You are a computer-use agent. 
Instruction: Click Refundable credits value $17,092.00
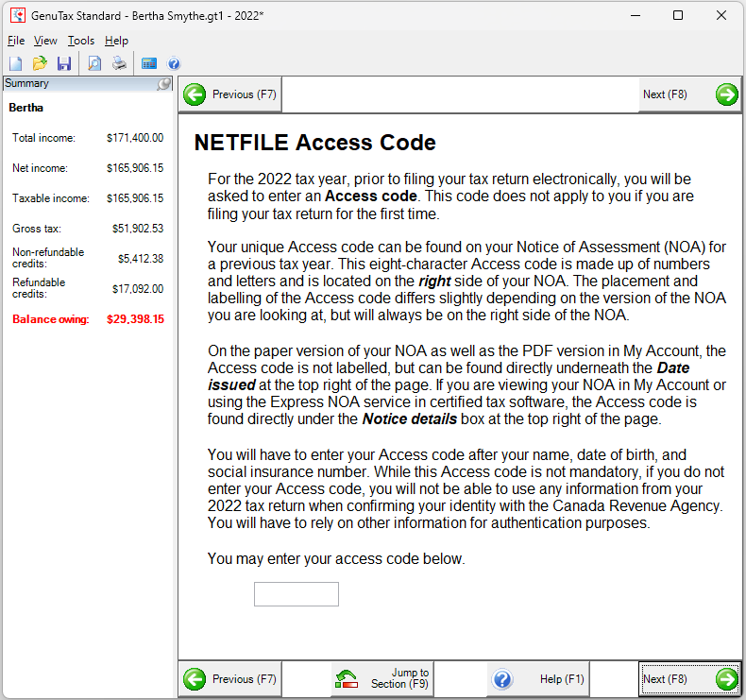point(138,289)
